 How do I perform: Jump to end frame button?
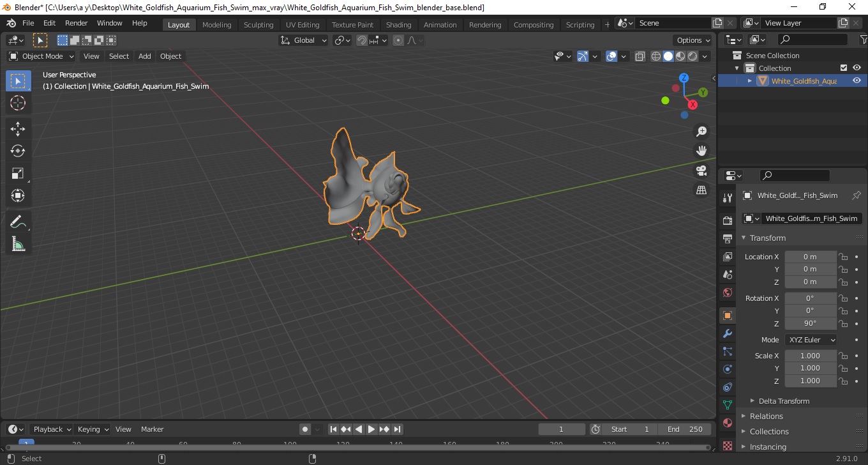(x=397, y=429)
